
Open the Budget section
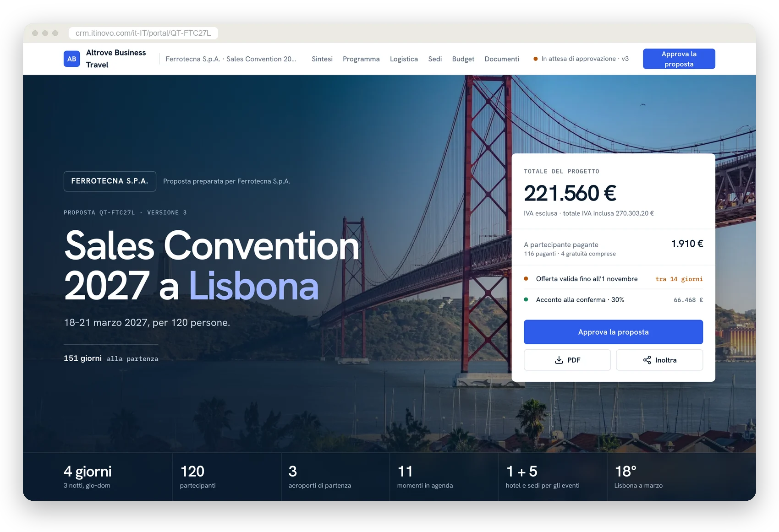[463, 59]
